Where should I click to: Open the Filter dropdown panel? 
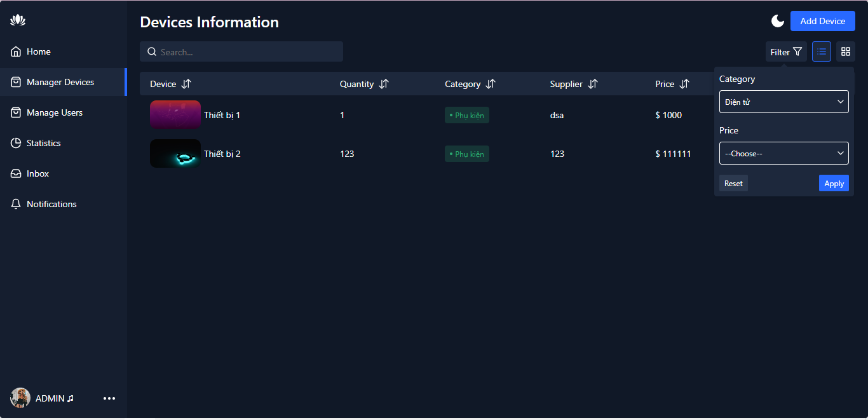(786, 51)
